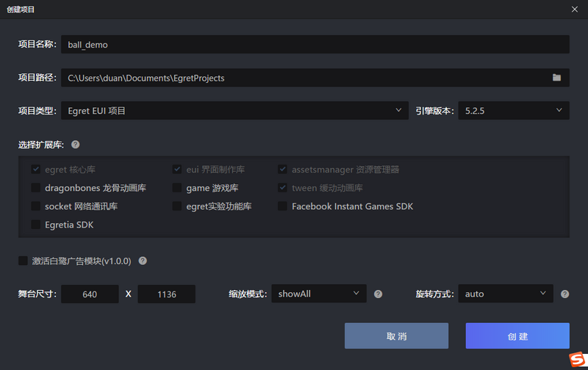Screen dimensions: 588x370
Task: Toggle tween 缓动动画库 checkbox
Action: click(282, 188)
